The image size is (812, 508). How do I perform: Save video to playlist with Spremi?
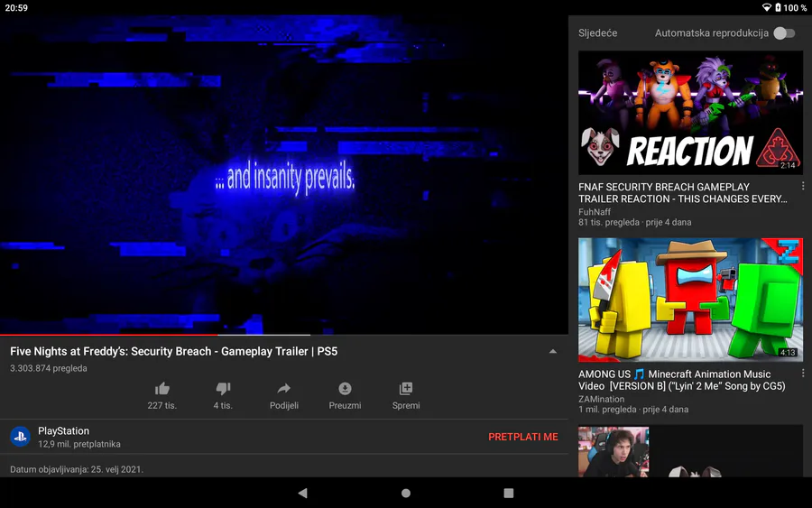406,388
